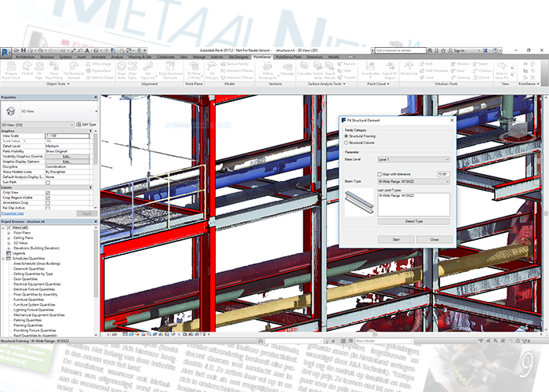Click Hide or Show PC tool

coord(501,71)
